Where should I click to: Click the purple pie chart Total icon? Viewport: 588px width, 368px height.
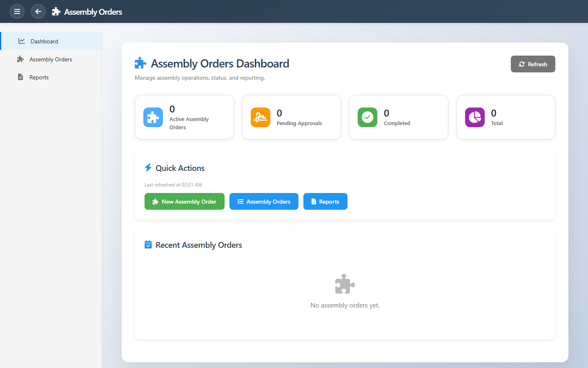(474, 117)
